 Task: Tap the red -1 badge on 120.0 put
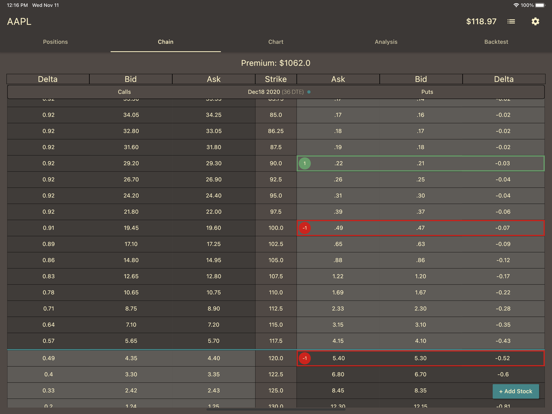tap(305, 358)
